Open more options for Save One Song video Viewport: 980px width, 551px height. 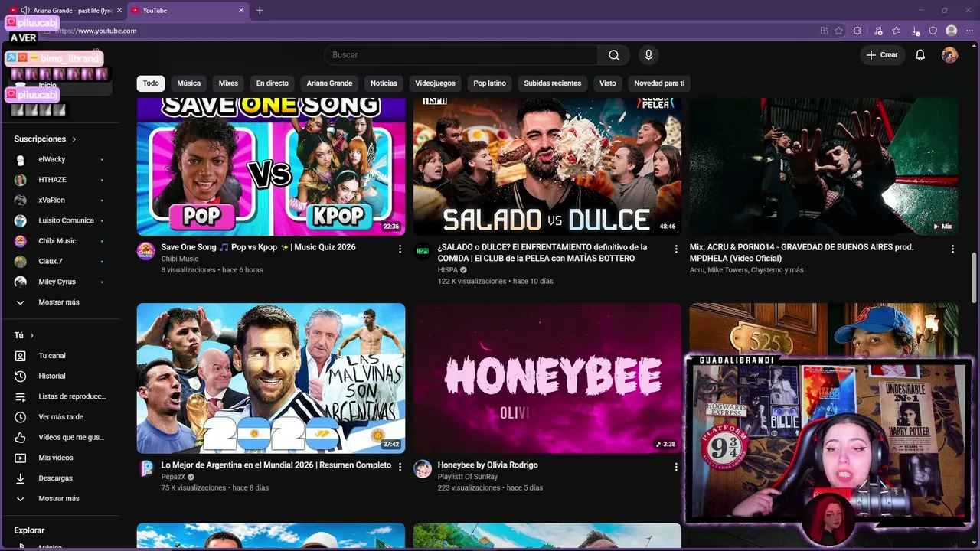point(400,249)
